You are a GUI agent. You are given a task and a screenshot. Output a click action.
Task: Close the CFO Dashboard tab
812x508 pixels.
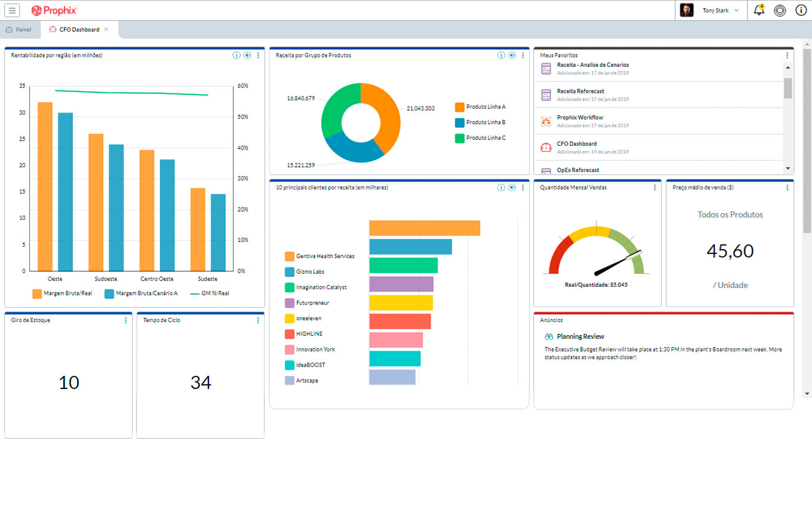pos(106,29)
